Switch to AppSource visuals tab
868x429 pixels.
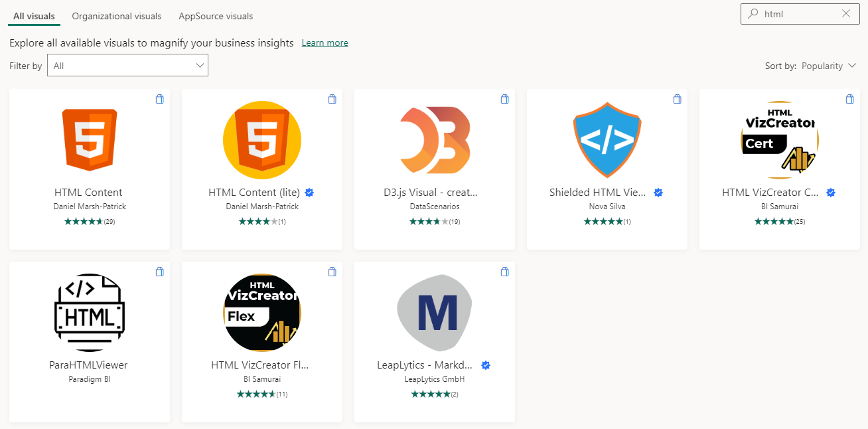coord(216,16)
